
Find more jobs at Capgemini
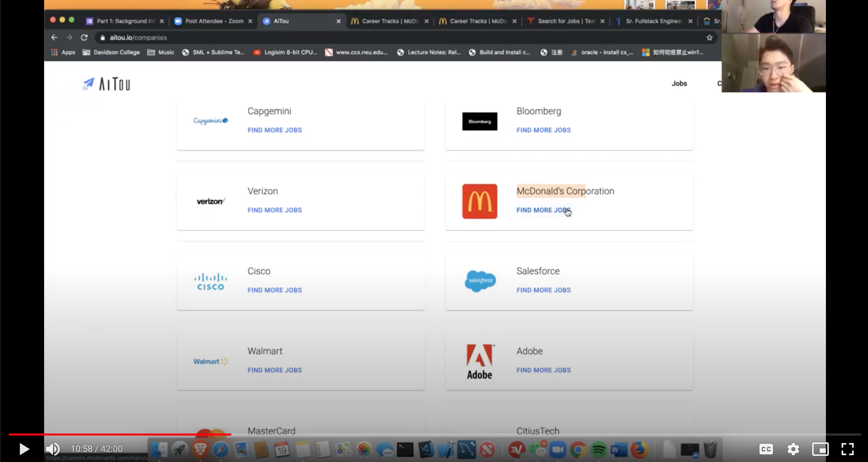click(x=275, y=130)
